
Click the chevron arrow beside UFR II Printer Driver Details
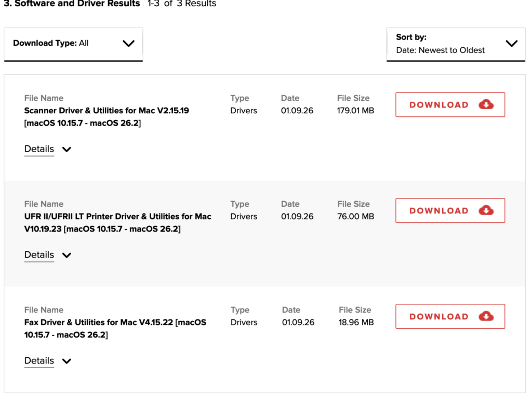[66, 256]
